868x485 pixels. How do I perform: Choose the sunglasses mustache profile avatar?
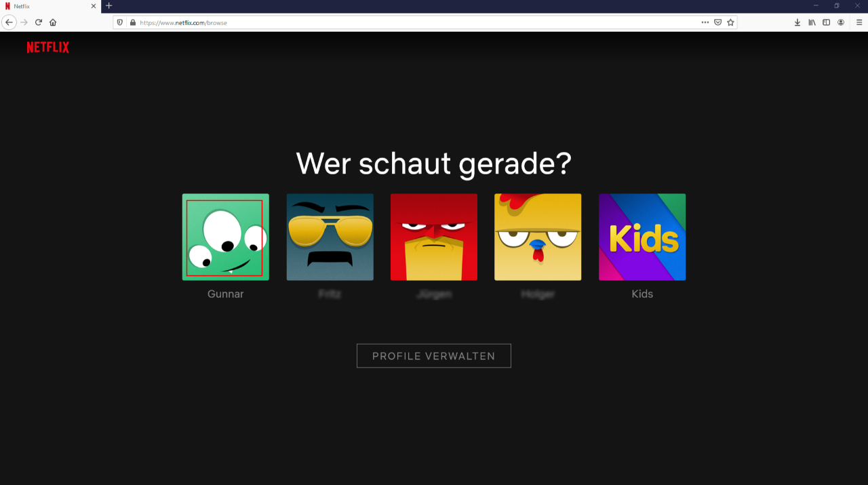point(330,237)
